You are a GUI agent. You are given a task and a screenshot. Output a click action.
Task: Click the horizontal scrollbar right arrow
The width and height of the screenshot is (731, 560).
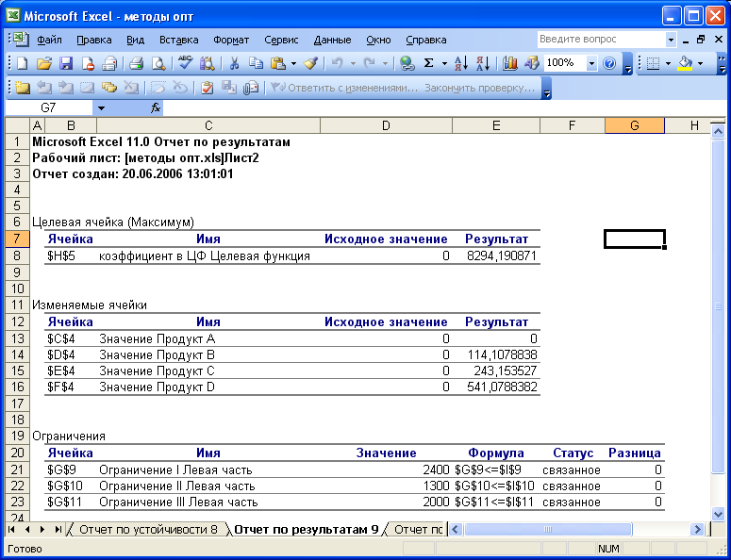tap(697, 529)
